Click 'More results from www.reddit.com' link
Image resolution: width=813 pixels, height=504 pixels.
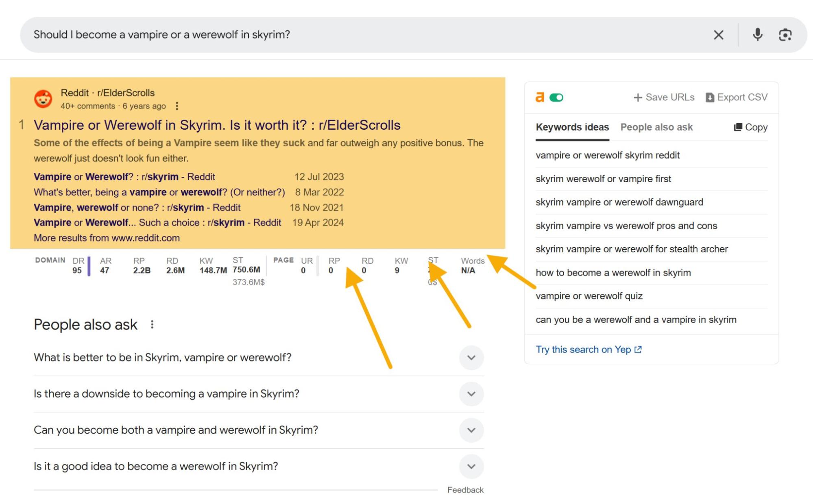106,237
